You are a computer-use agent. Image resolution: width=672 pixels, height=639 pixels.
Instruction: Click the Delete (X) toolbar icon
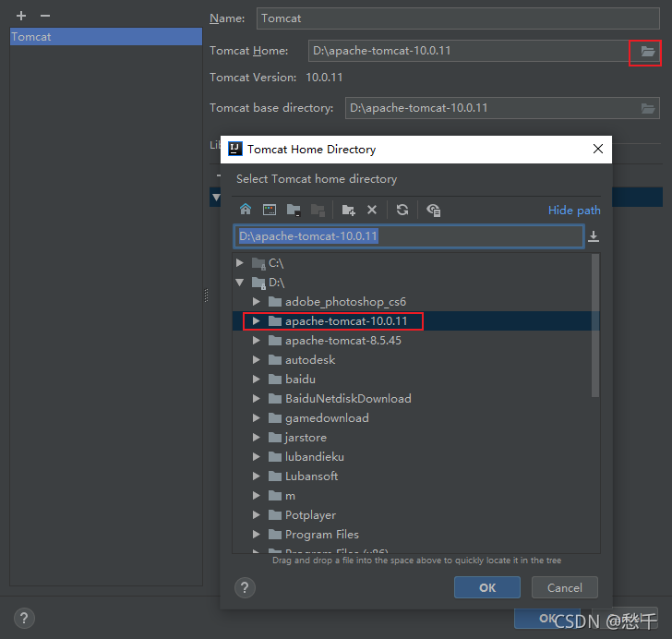tap(372, 210)
